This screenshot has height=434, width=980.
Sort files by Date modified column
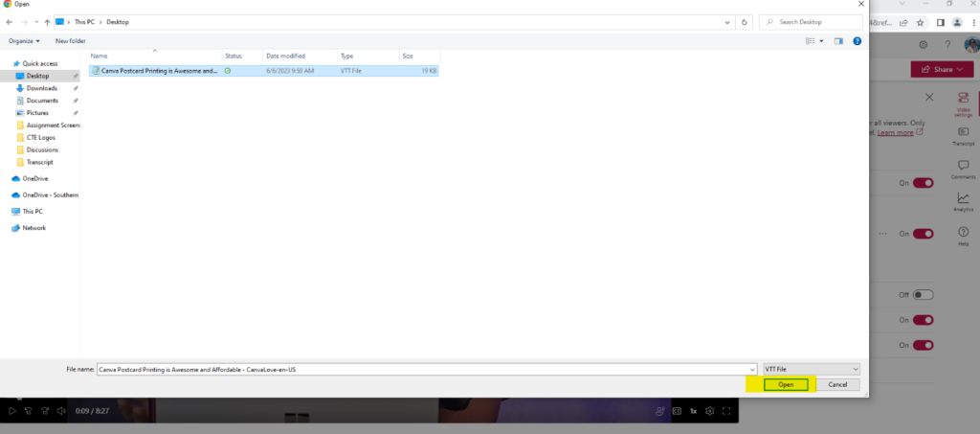coord(301,56)
